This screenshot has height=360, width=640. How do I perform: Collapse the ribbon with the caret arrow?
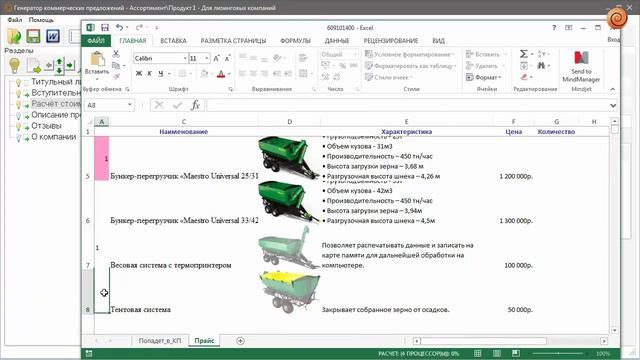coord(613,89)
